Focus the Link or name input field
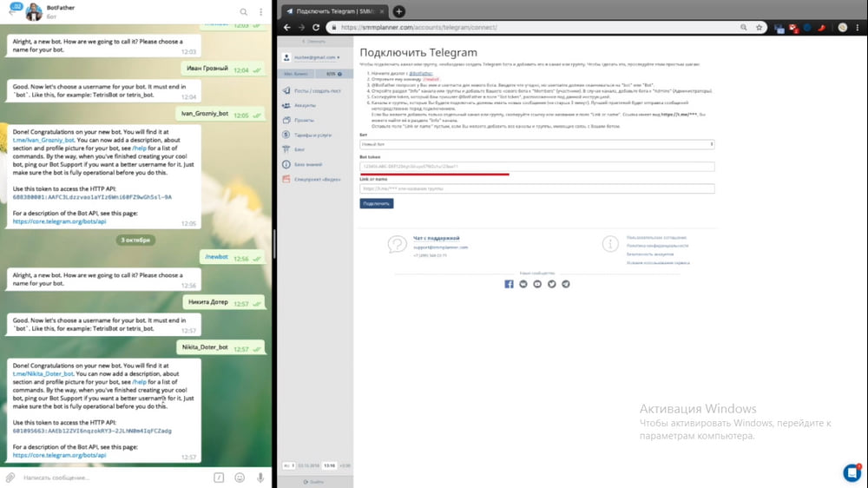Image resolution: width=868 pixels, height=488 pixels. point(537,189)
